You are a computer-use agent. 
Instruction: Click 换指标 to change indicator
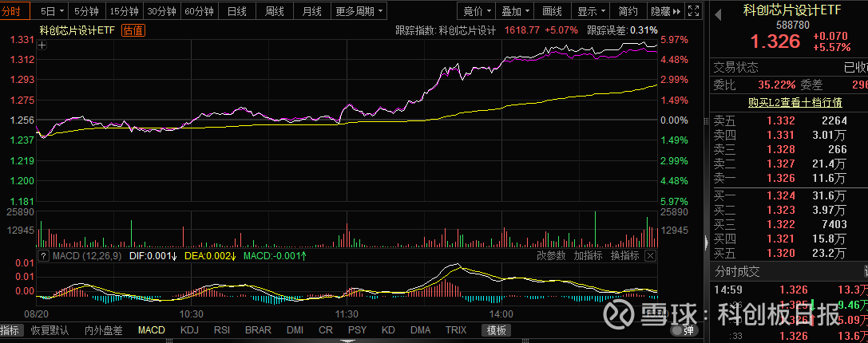tap(624, 255)
